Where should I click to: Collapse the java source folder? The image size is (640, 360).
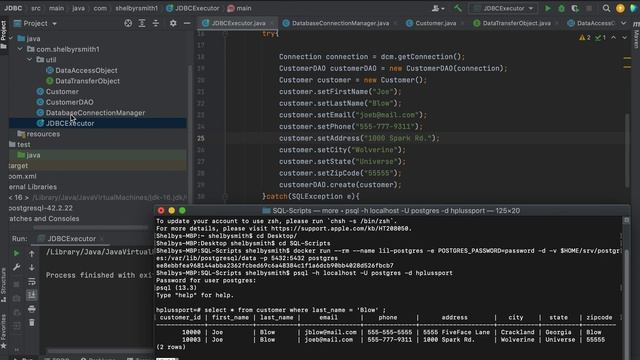pyautogui.click(x=11, y=38)
